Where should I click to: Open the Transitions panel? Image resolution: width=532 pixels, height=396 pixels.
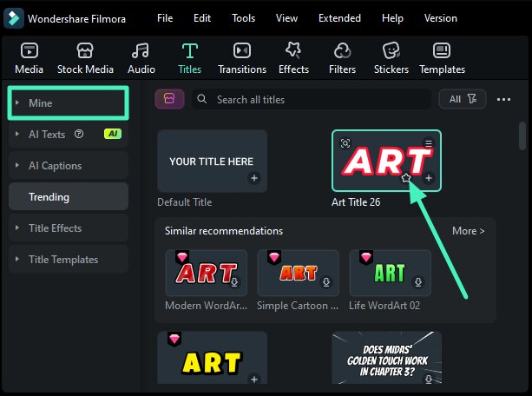242,58
